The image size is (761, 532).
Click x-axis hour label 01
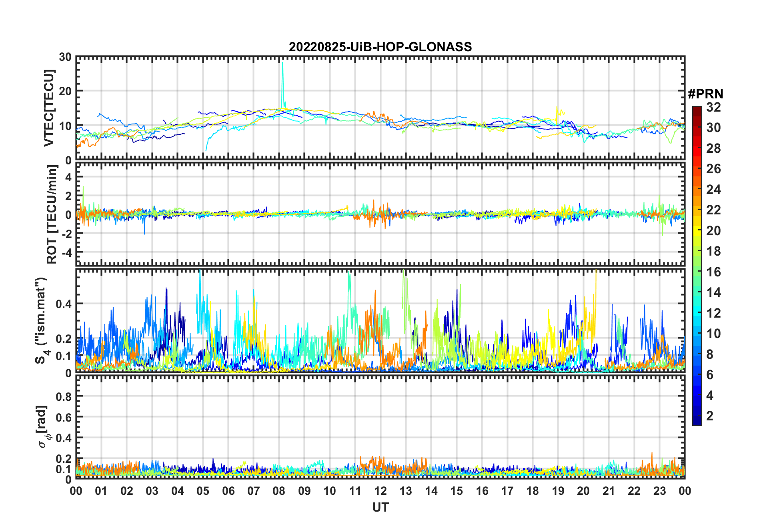pos(101,491)
